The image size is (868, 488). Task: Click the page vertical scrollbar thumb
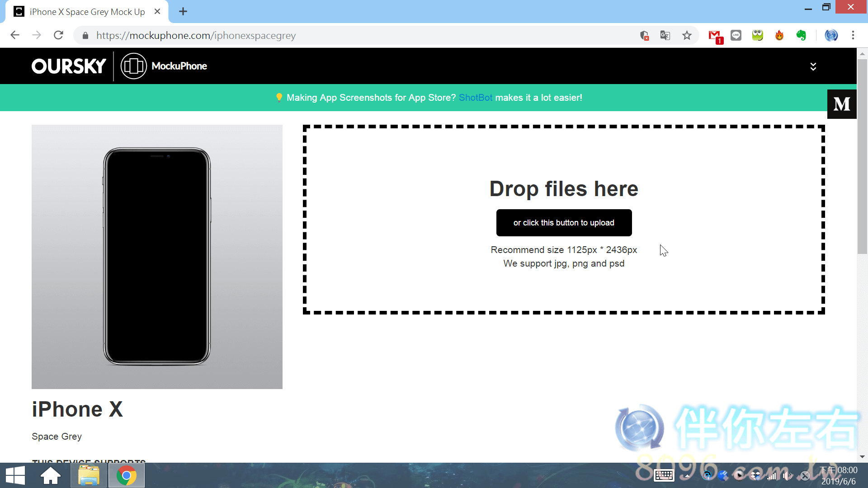pyautogui.click(x=862, y=156)
